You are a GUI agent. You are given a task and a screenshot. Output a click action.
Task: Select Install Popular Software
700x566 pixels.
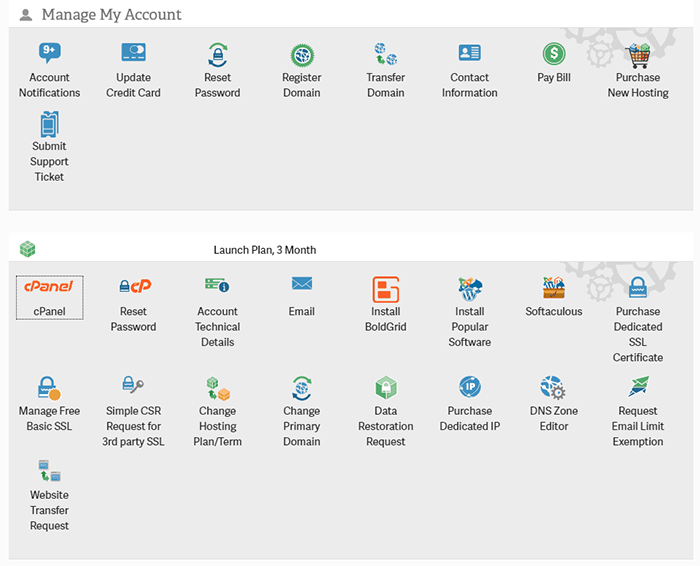(x=469, y=290)
